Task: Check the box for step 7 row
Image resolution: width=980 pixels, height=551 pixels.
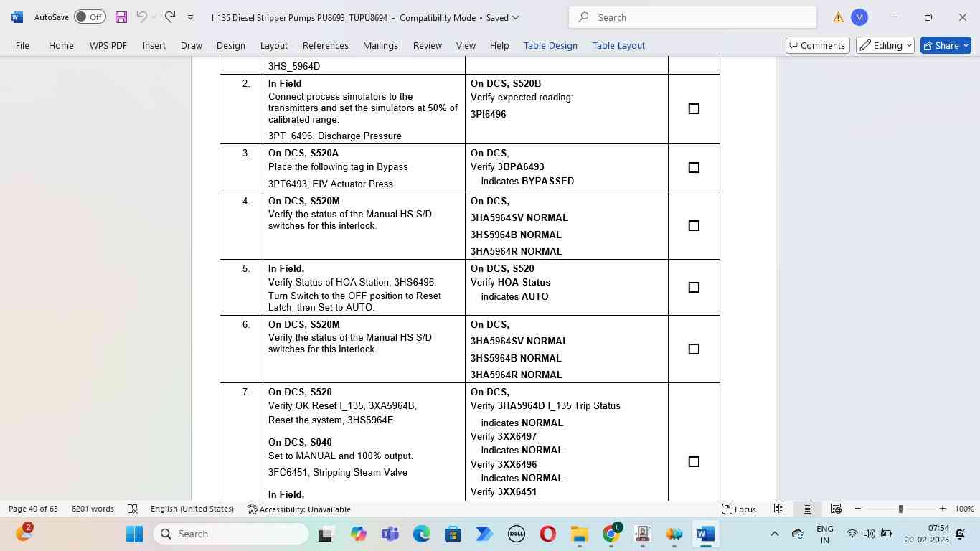Action: point(694,462)
